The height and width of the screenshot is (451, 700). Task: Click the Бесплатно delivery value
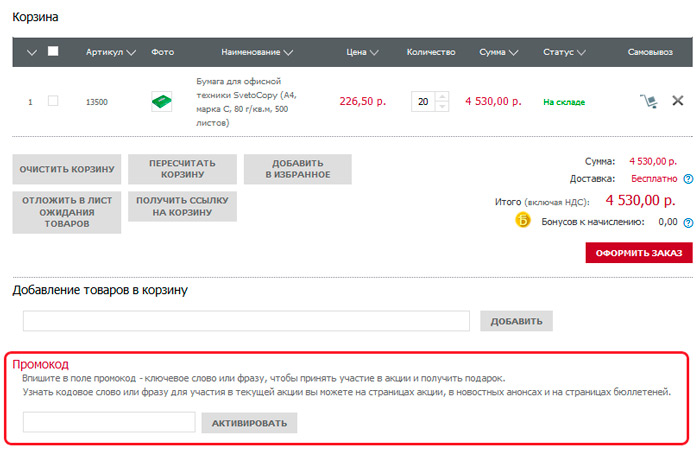tap(654, 179)
